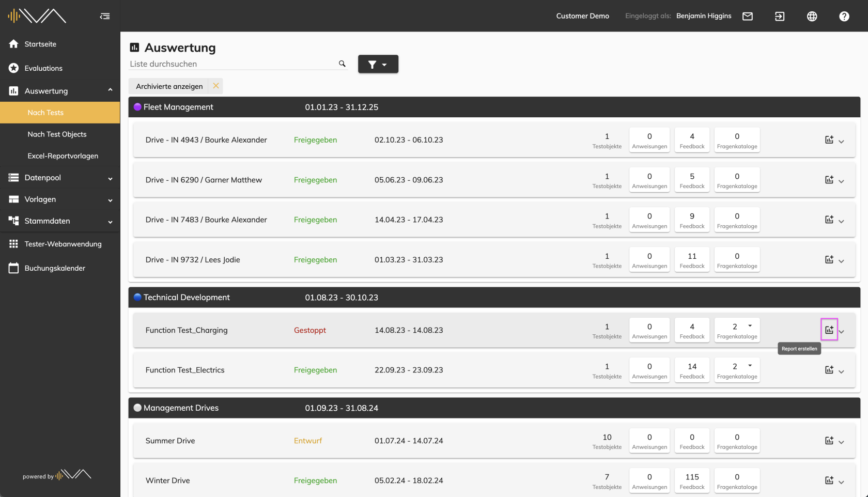
Task: Click the white Management Drives color dot
Action: coord(137,408)
